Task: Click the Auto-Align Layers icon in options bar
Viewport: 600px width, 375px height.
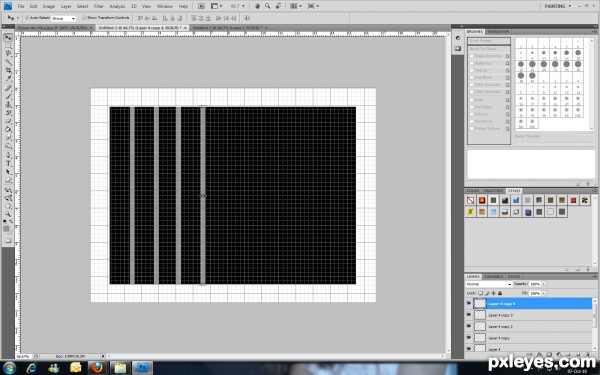Action: point(247,18)
